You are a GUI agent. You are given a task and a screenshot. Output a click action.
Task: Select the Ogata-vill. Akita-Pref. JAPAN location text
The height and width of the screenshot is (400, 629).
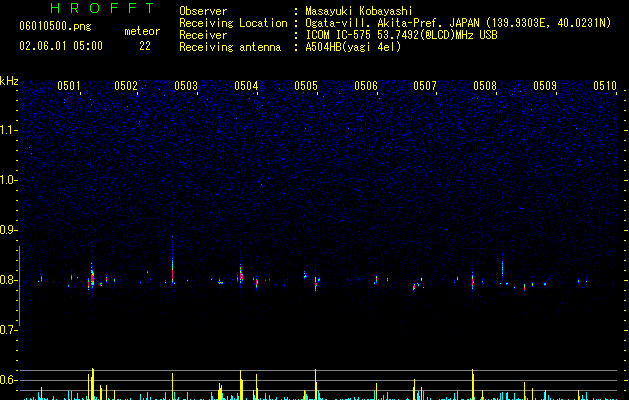coord(458,23)
